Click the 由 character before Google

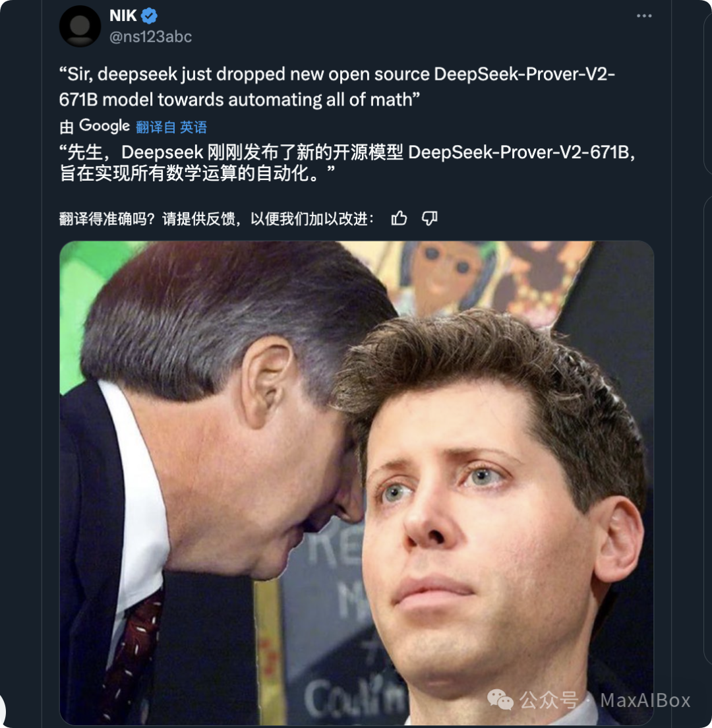coord(67,127)
